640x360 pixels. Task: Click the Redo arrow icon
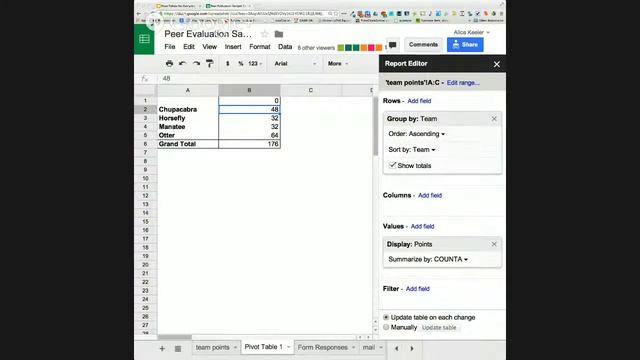pyautogui.click(x=196, y=64)
